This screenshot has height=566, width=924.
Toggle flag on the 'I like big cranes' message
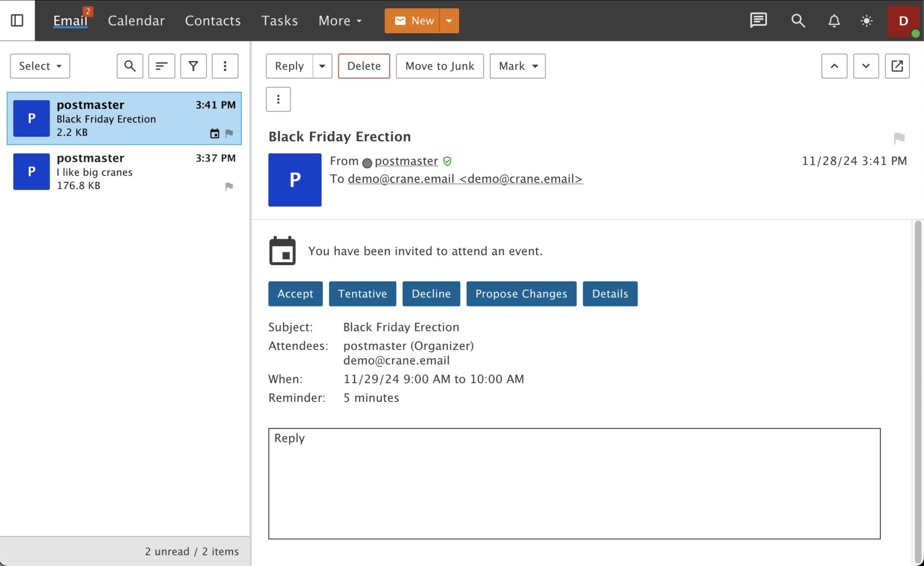tap(229, 186)
